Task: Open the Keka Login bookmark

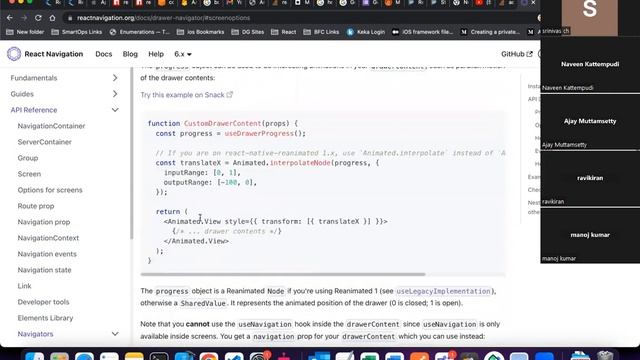Action: (x=366, y=32)
